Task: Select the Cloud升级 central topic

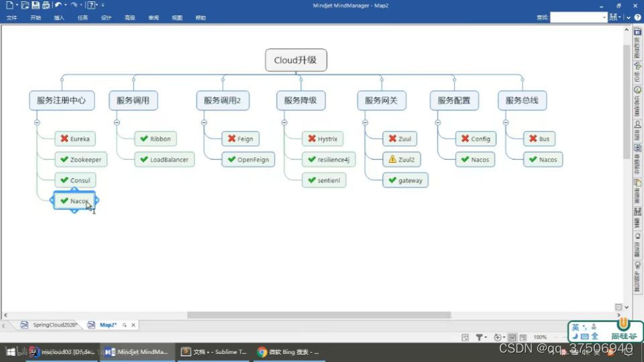Action: click(296, 60)
